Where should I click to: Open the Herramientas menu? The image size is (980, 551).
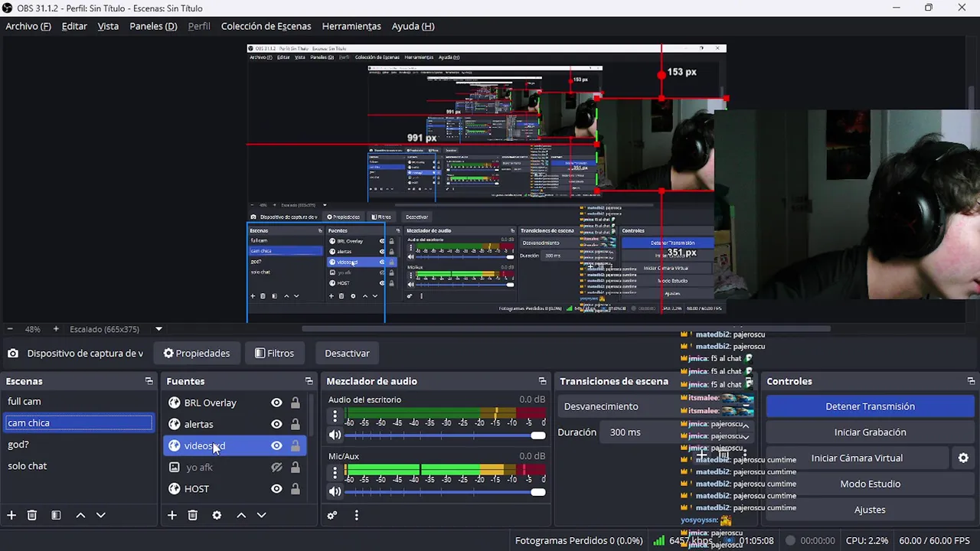pyautogui.click(x=351, y=26)
